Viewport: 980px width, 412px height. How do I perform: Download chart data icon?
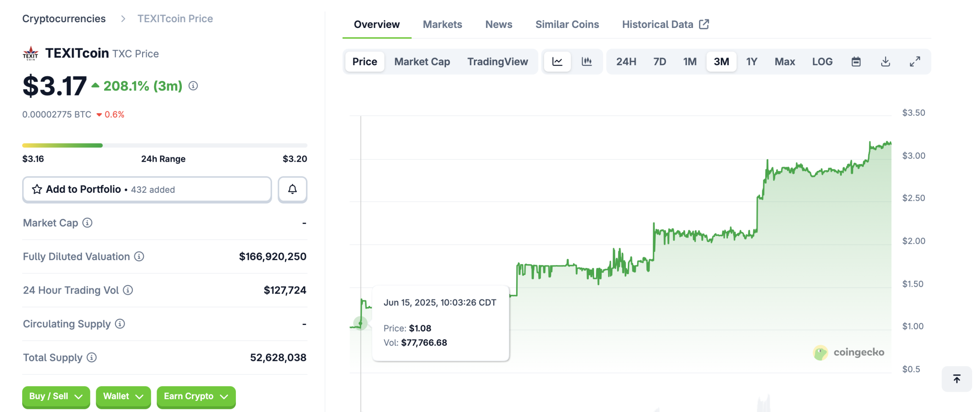click(885, 61)
